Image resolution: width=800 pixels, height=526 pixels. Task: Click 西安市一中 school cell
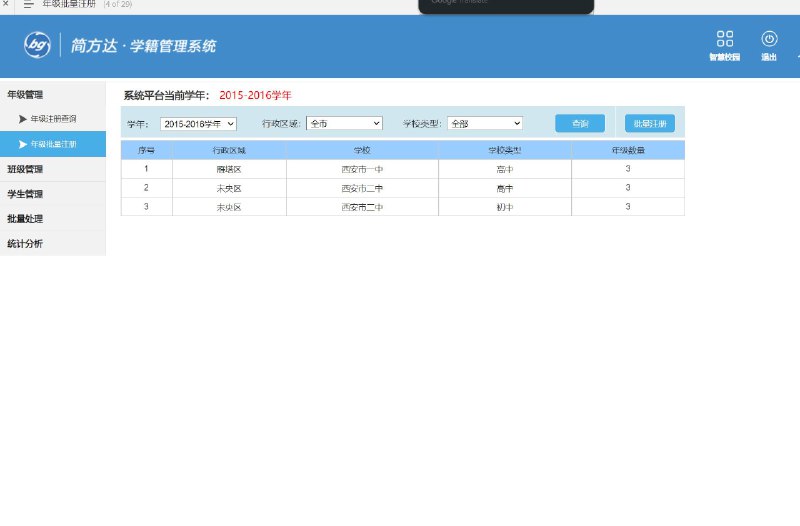[362, 169]
